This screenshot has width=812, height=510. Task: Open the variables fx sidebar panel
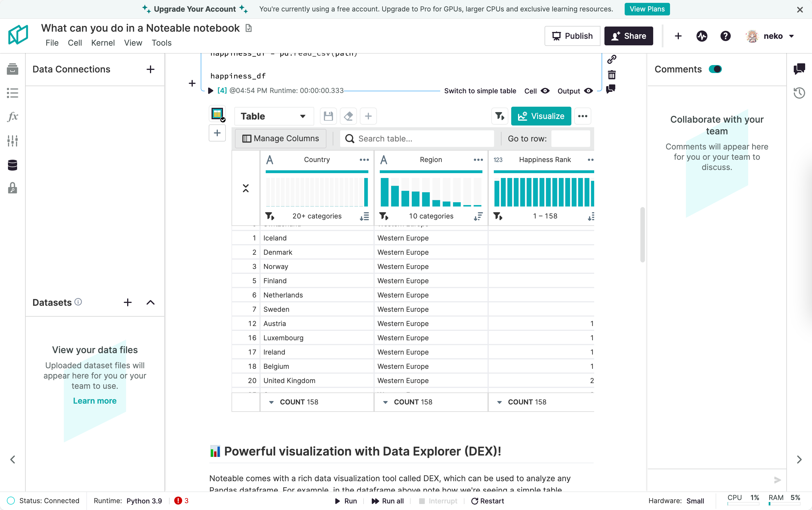point(13,116)
